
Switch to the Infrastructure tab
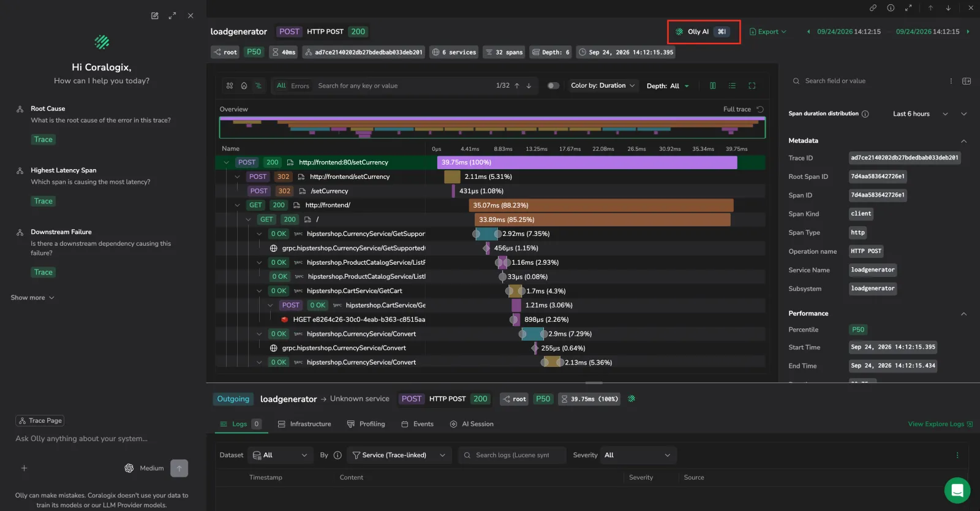click(x=304, y=424)
